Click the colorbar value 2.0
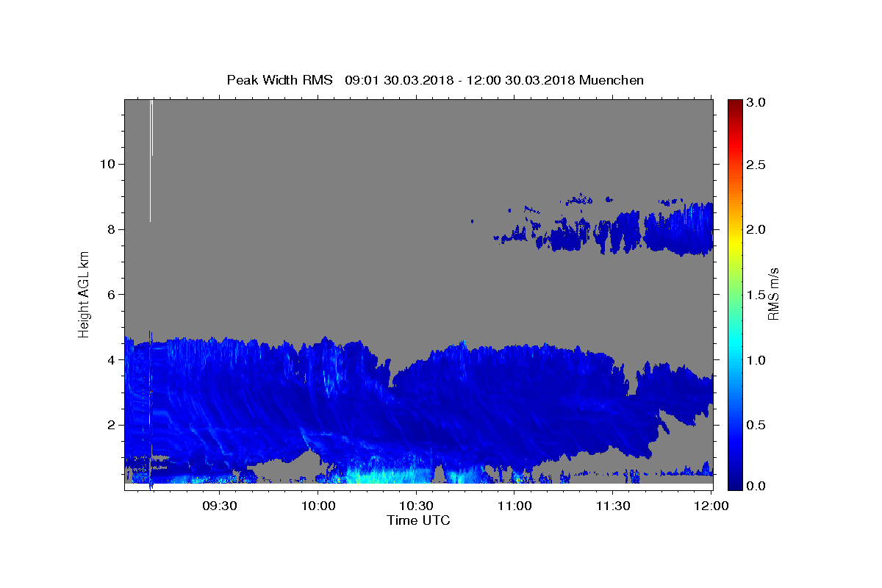The image size is (882, 588). tap(758, 229)
